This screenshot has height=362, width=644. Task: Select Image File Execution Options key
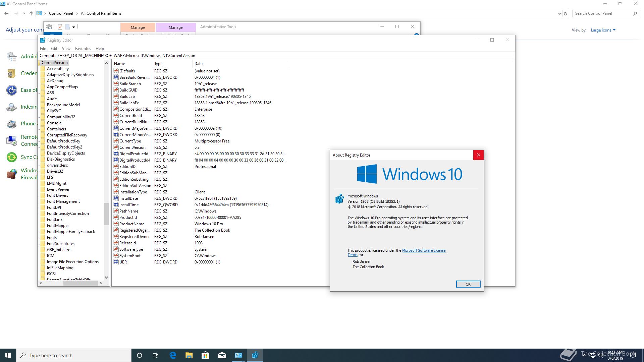pyautogui.click(x=73, y=262)
